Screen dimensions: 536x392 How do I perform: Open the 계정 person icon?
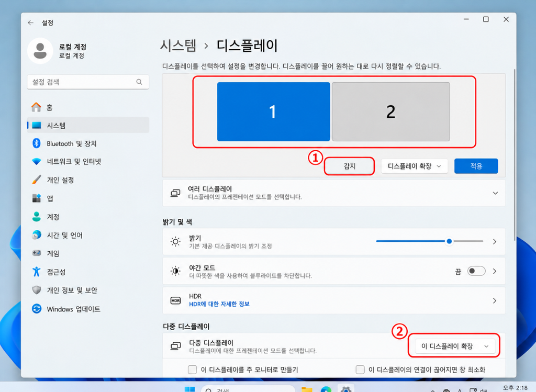[x=36, y=217]
